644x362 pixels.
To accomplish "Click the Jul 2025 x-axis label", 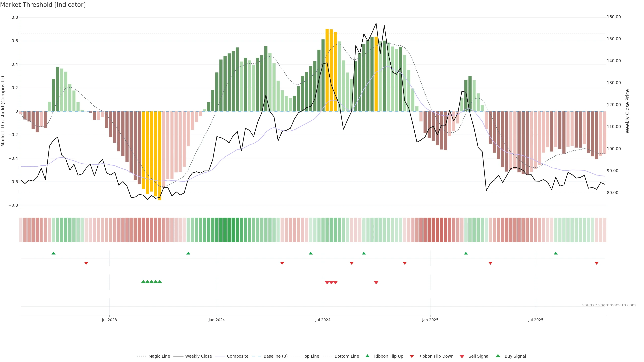I will 536,320.
